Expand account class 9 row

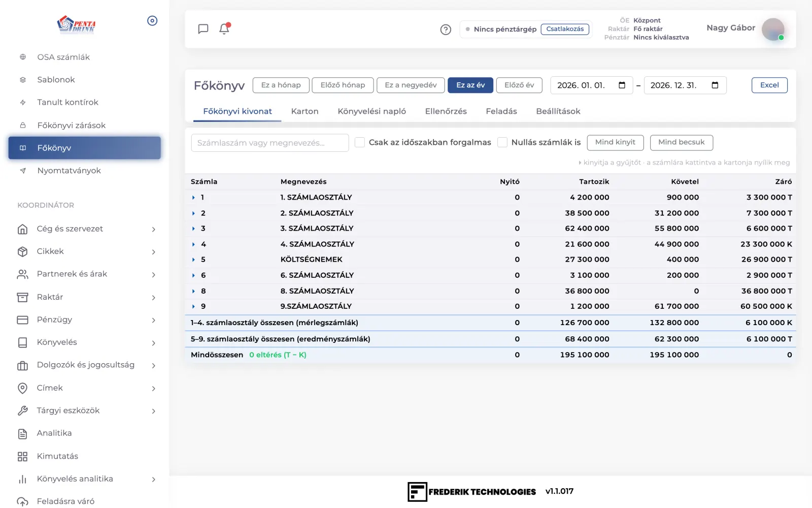click(x=193, y=306)
